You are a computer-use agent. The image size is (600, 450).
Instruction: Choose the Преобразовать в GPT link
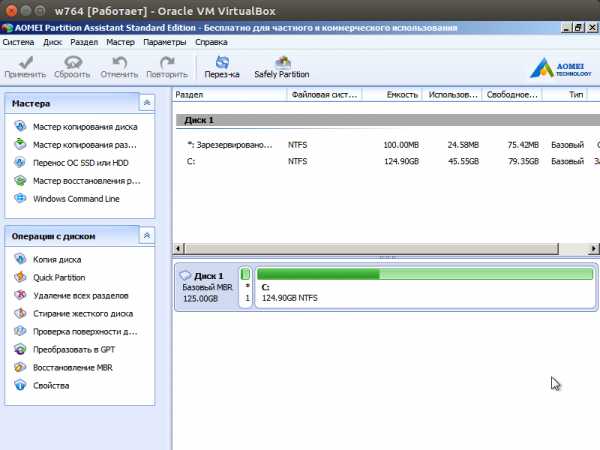tap(74, 349)
